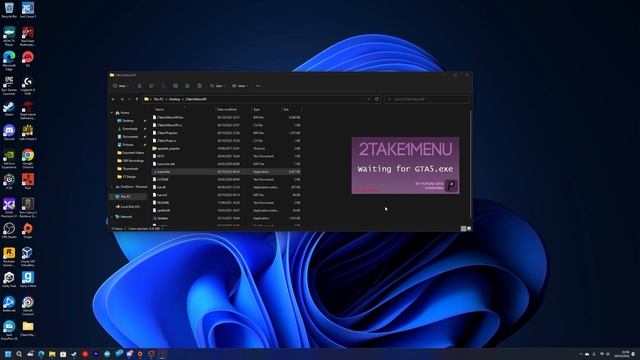The image size is (640, 360).
Task: Open the View dropdown
Action: tap(240, 86)
